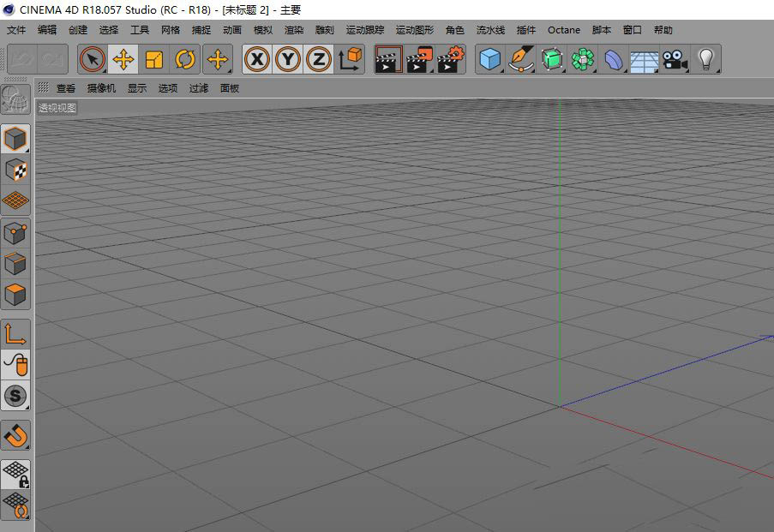Click the Render to Picture Viewer icon

click(419, 60)
